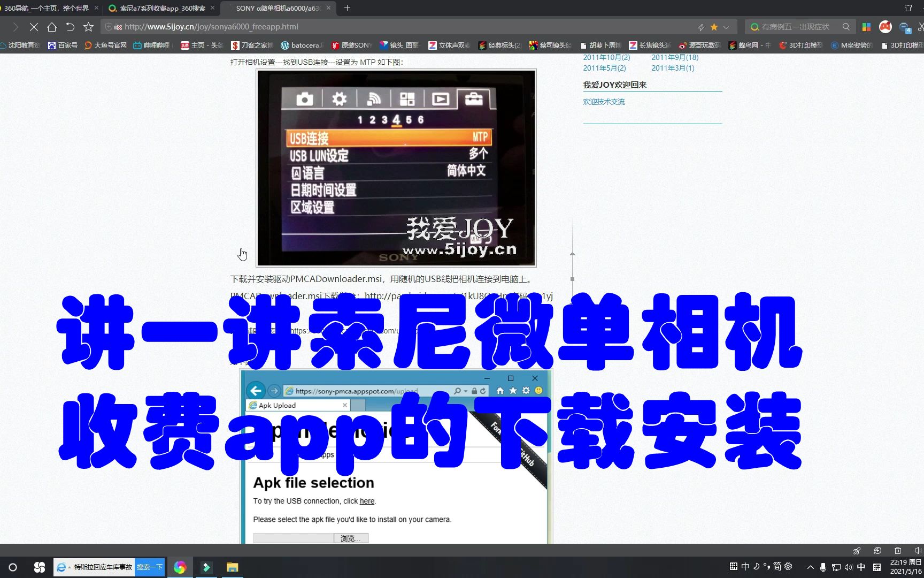Viewport: 924px width, 578px height.
Task: Open the colorful 360 browser taskbar icon
Action: 180,567
